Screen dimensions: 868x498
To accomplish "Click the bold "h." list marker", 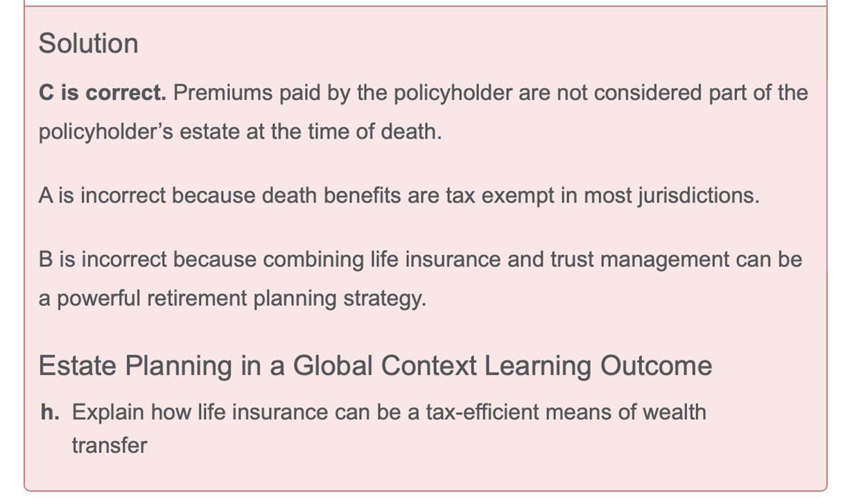I will (x=49, y=412).
